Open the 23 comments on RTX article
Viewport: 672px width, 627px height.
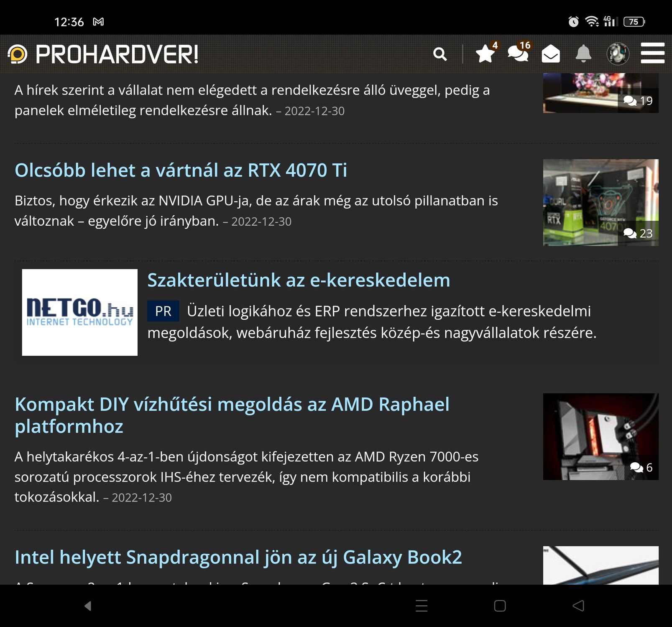(x=638, y=233)
